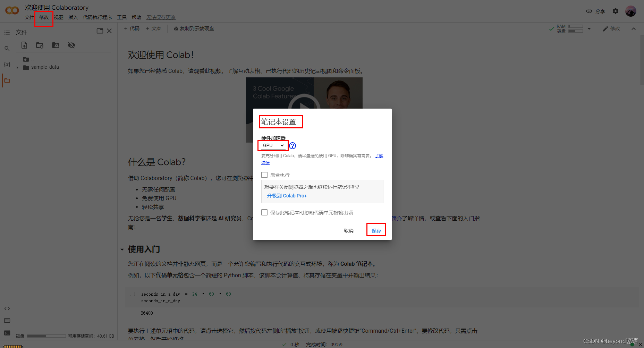Click the share link button
The image size is (644, 348).
click(595, 11)
